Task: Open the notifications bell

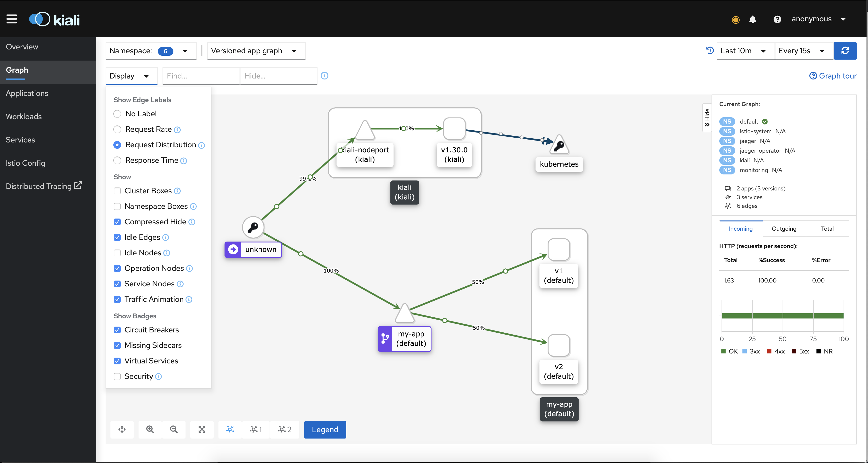Action: pos(752,19)
